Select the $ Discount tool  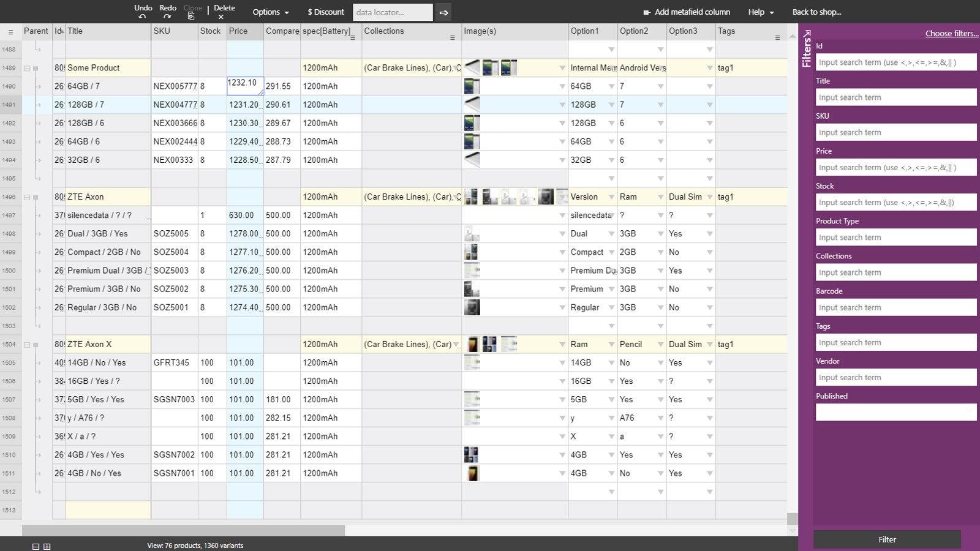click(x=325, y=12)
